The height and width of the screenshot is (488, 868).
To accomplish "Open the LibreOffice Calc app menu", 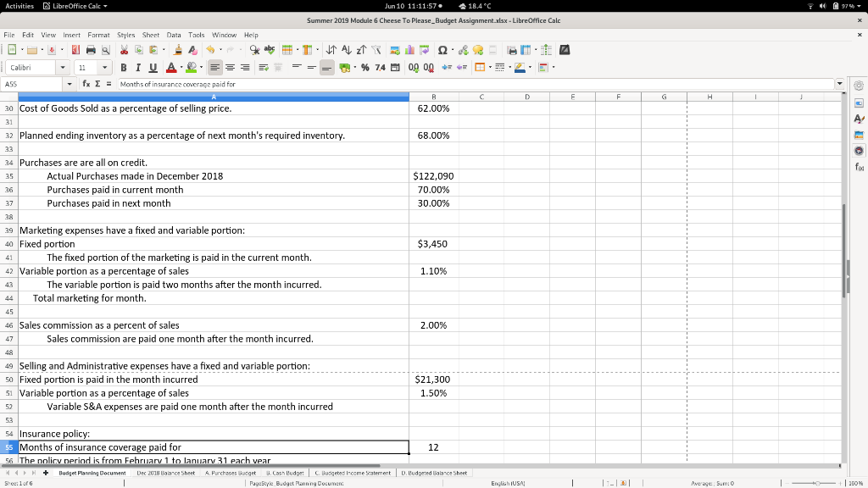I will 75,6.
